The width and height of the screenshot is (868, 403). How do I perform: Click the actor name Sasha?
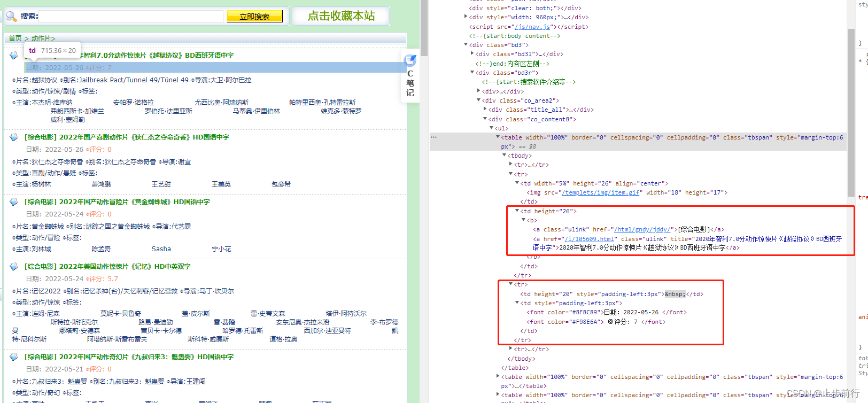161,249
